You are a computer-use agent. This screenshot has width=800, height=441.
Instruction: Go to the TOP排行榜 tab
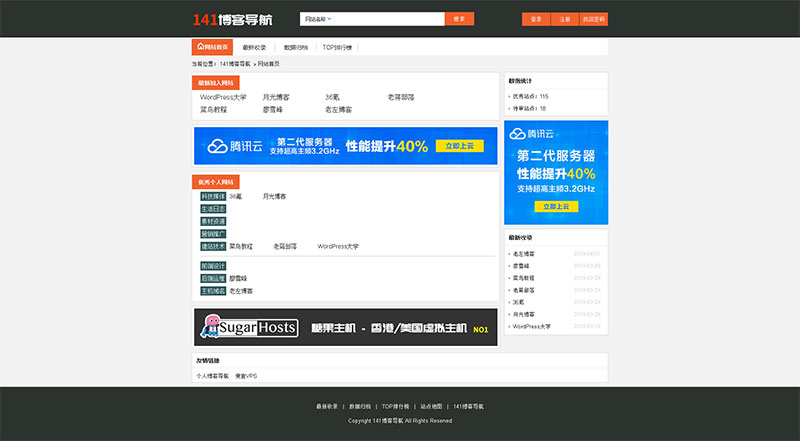point(337,47)
